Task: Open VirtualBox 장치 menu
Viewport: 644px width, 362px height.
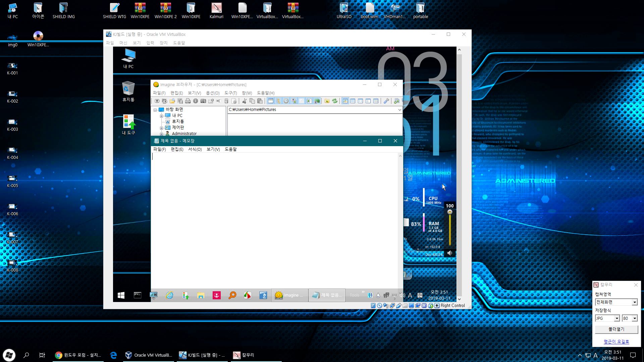Action: pos(163,43)
